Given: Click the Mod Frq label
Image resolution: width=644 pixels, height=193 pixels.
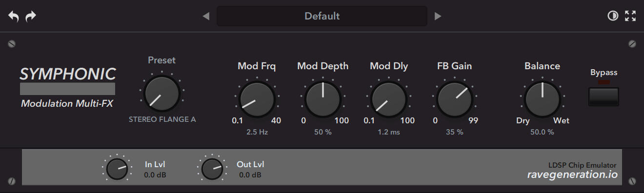Looking at the screenshot, I should [257, 66].
